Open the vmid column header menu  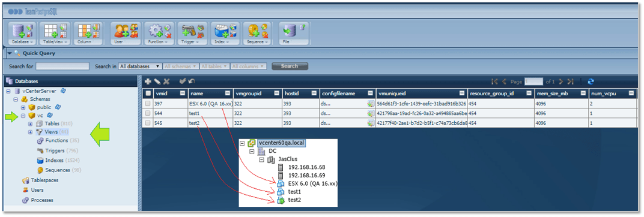[x=183, y=94]
